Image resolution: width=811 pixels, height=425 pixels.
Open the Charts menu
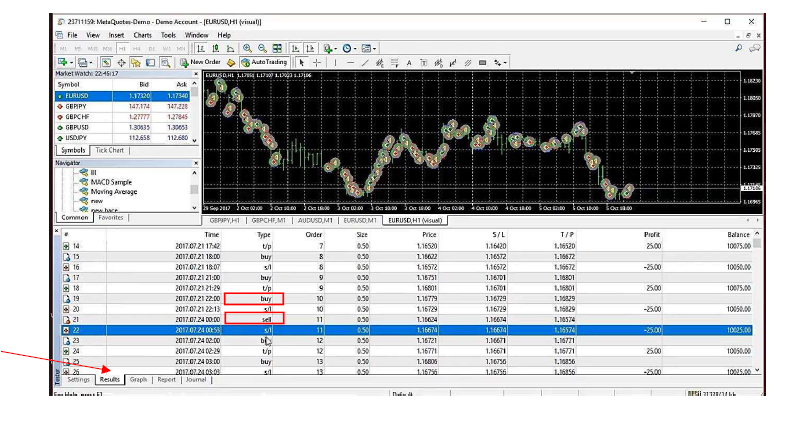pyautogui.click(x=143, y=35)
